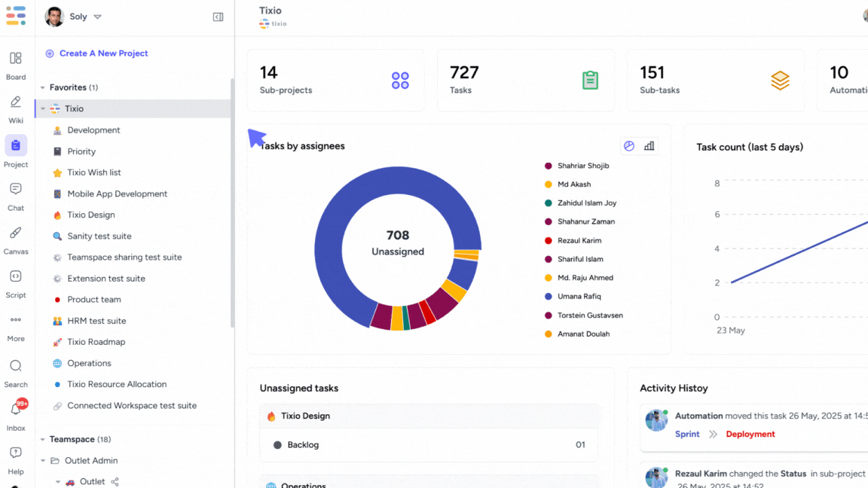The height and width of the screenshot is (488, 868).
Task: Click Create A New Project link
Action: coord(103,53)
